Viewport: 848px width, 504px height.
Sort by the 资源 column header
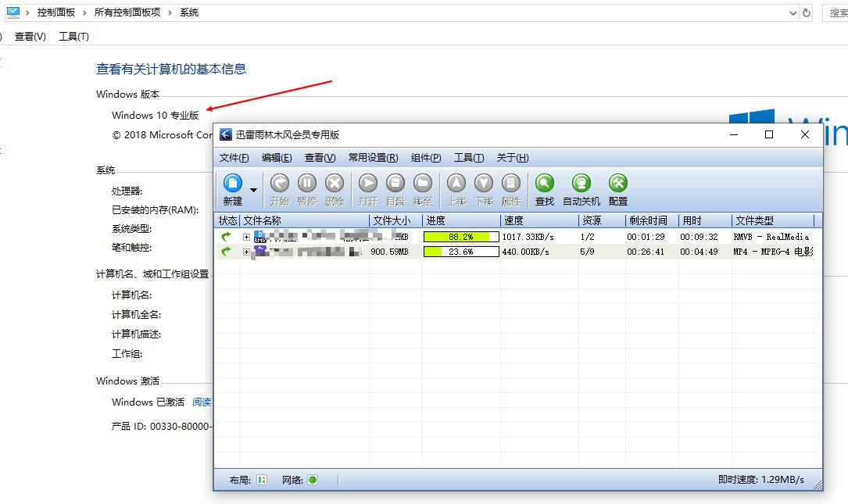click(602, 220)
